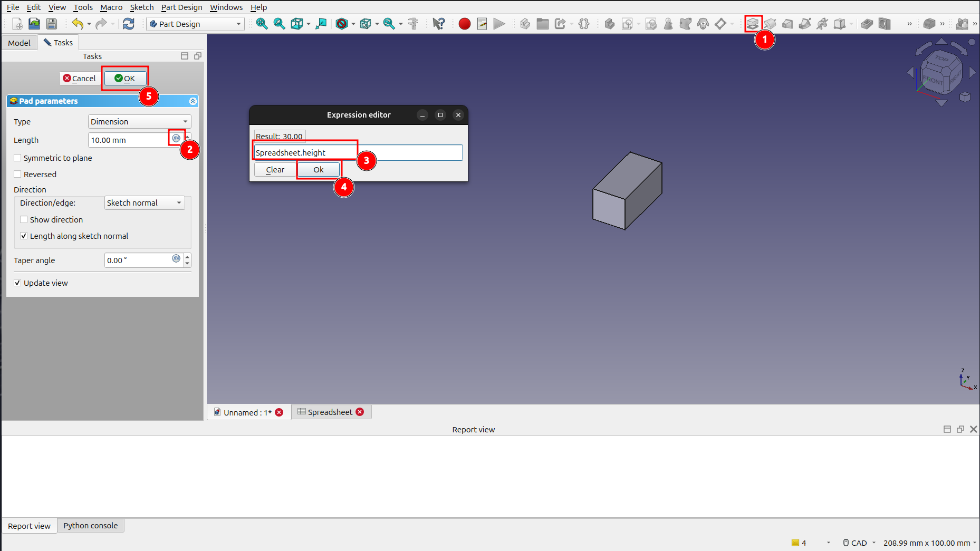Expand the Direction/edge Sketch normal dropdown
The image size is (980, 551).
[145, 203]
